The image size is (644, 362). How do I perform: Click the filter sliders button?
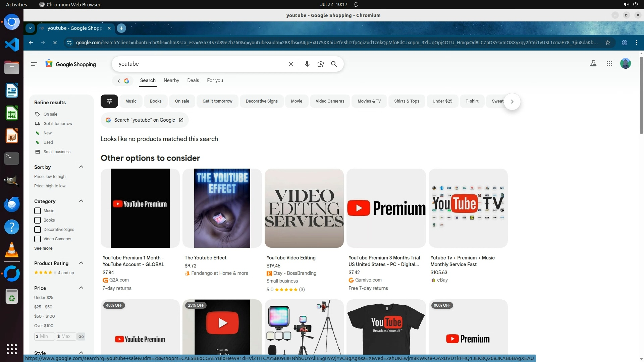(x=109, y=101)
